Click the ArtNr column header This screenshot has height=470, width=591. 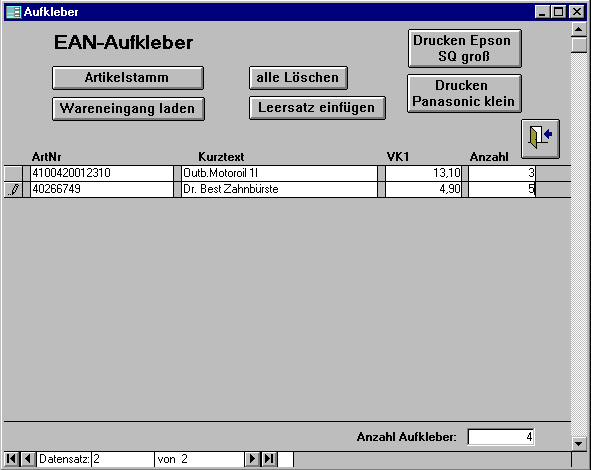(46, 157)
